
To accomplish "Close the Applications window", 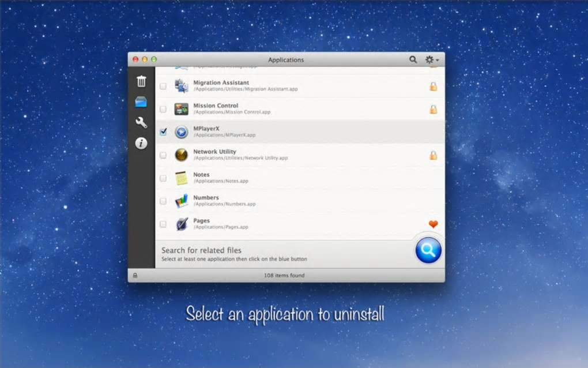I will tap(135, 59).
